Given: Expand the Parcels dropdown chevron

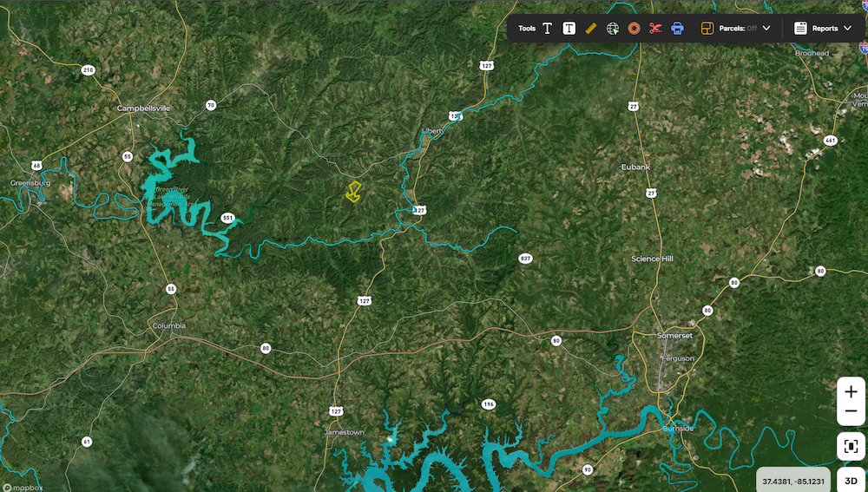Looking at the screenshot, I should pos(766,29).
